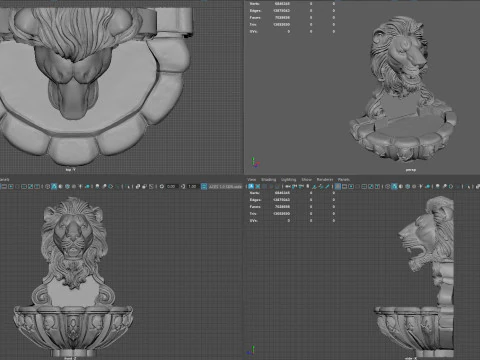Click Use Default Material in side panel toolbar

(x=401, y=186)
